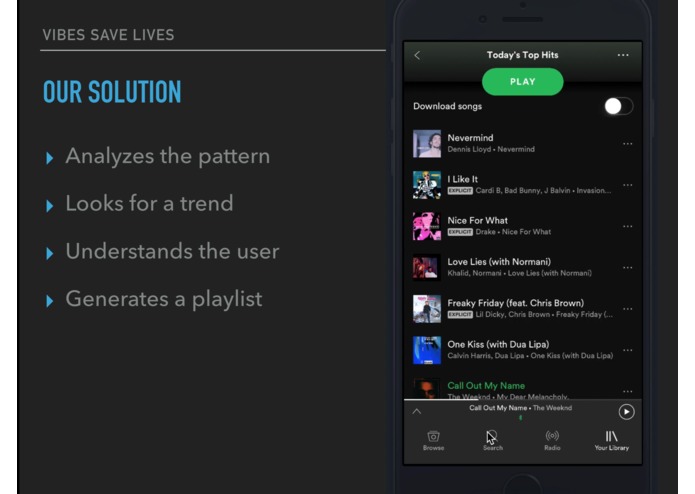Go to the Browse tab

pyautogui.click(x=433, y=440)
